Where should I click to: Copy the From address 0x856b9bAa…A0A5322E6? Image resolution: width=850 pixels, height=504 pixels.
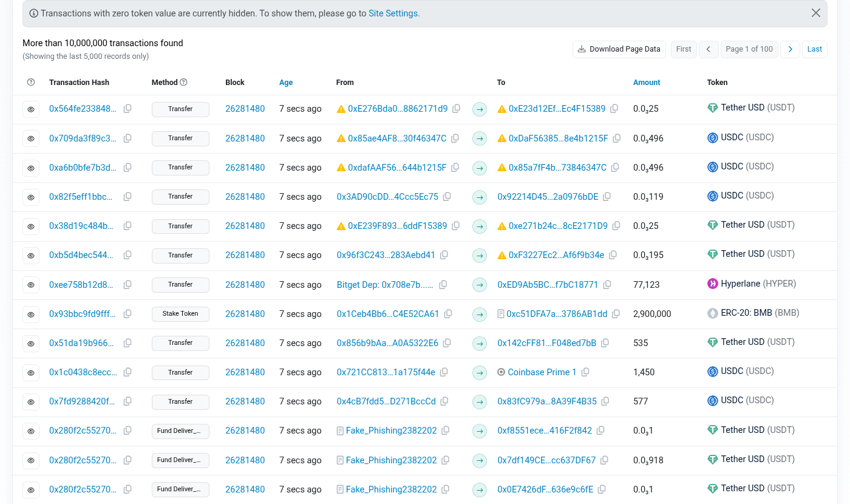[447, 343]
